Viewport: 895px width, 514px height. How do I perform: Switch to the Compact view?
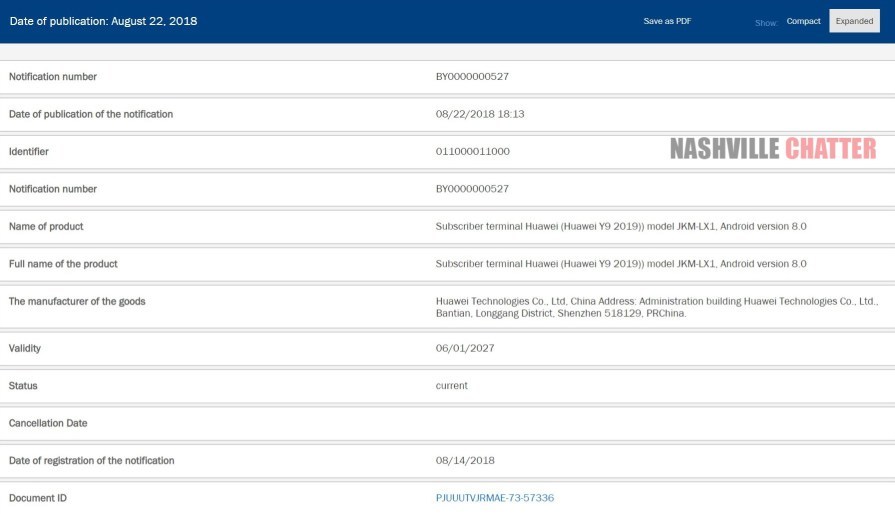(x=803, y=21)
